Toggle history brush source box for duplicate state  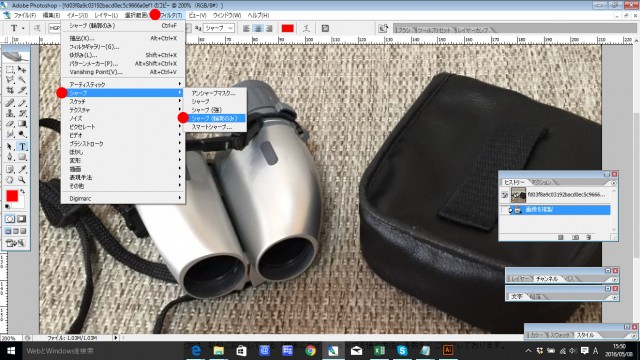pos(504,210)
